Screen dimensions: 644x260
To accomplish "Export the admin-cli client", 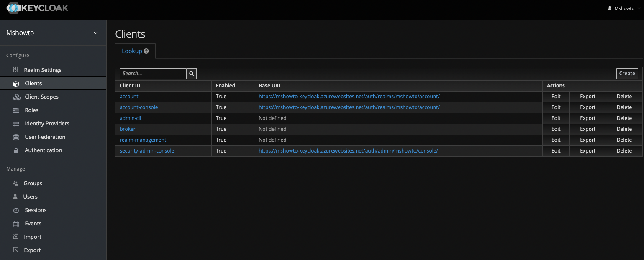I will [x=588, y=118].
